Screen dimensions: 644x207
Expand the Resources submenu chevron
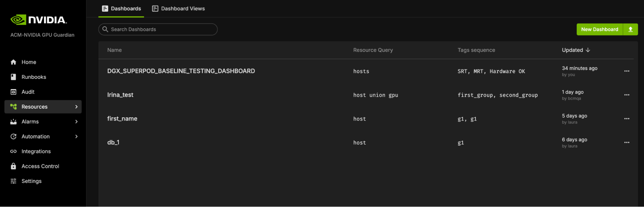pyautogui.click(x=76, y=107)
